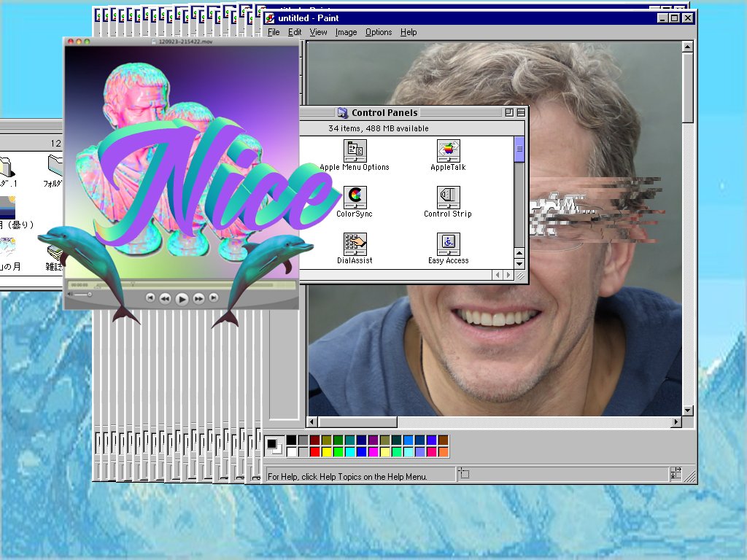
Task: Click the right arrow of Paint's horizontal scrollbar
Action: 676,421
